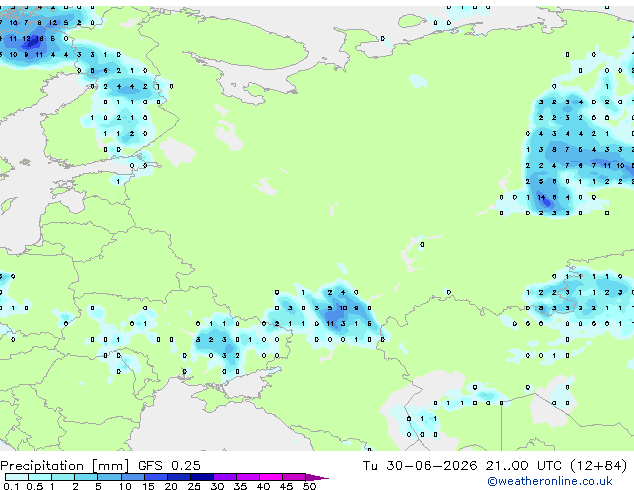Click the lightest 0.1–0.5 legend swatch
The height and width of the screenshot is (490, 634).
17,477
